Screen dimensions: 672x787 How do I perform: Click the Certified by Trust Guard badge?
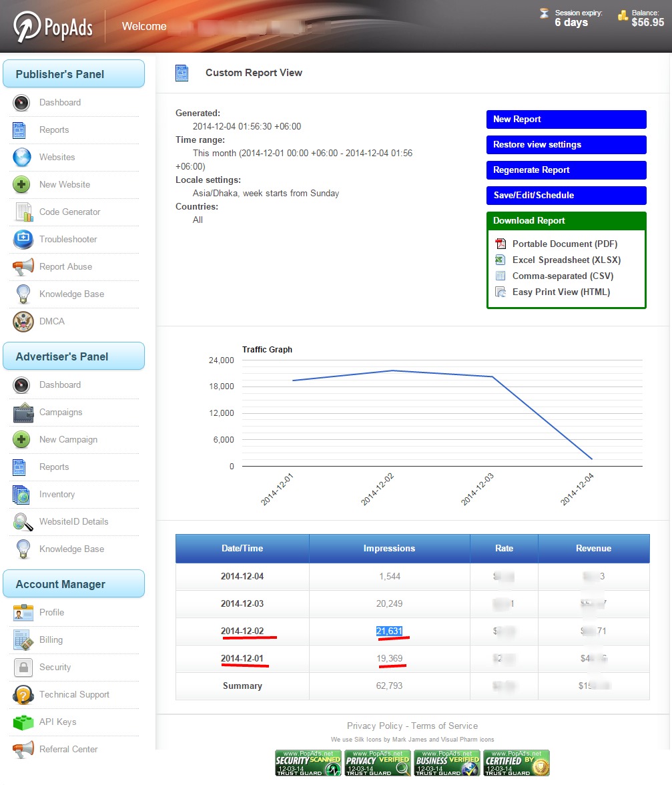coord(517,764)
